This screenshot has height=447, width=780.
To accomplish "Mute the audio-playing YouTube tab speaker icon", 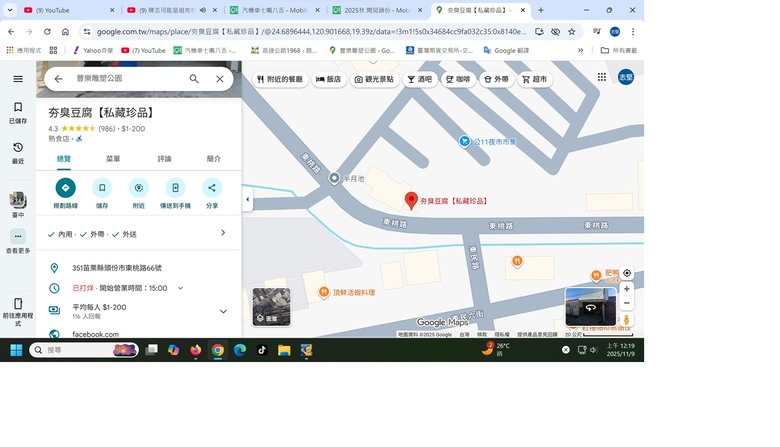I will click(202, 10).
